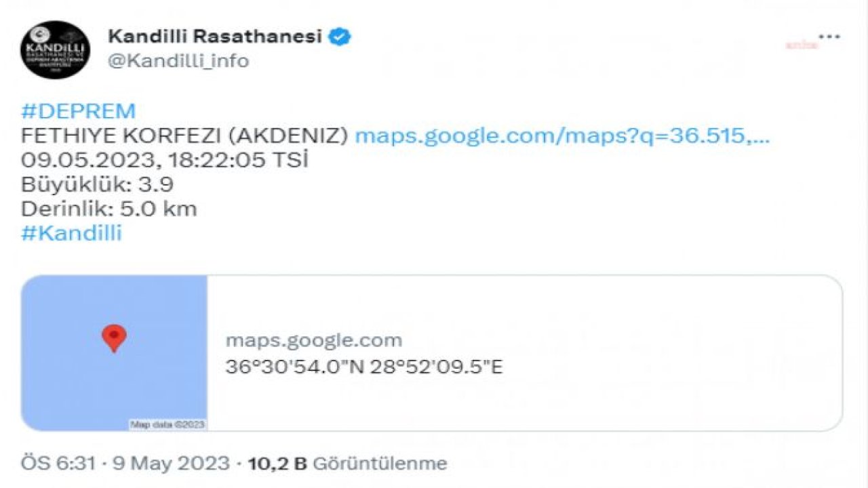
Task: Click the 09.05.2023, 18:22:05 TSİ line
Action: tap(165, 161)
